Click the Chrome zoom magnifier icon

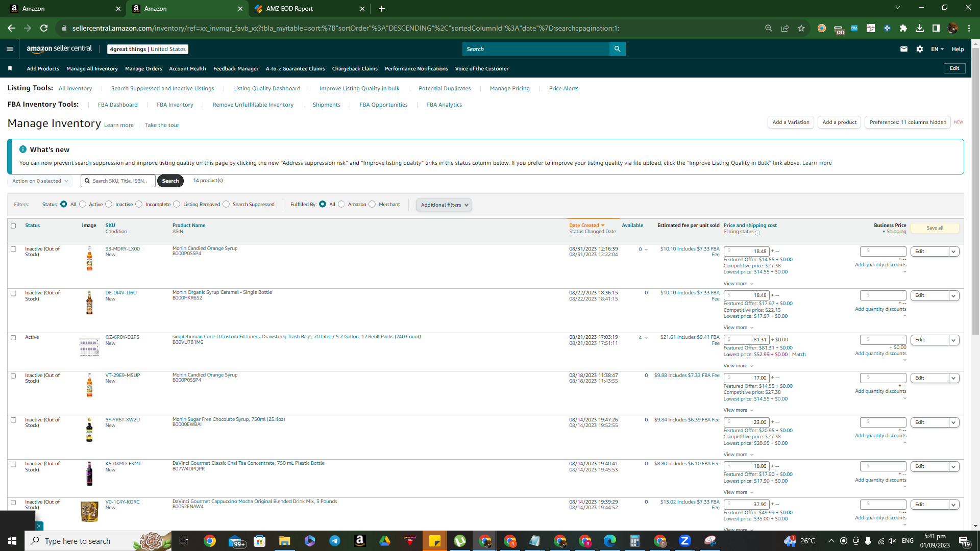coord(769,28)
